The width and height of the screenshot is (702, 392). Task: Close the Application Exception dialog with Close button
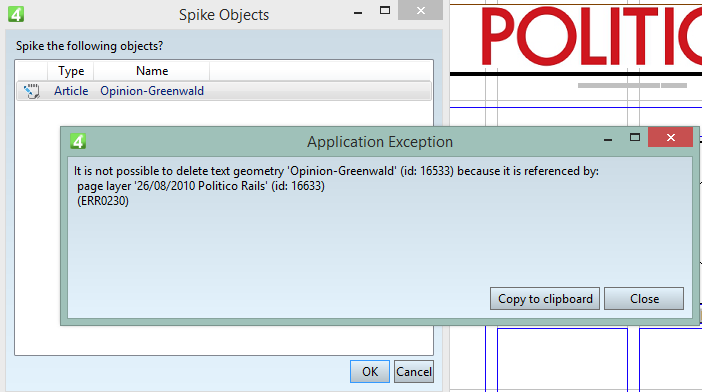(644, 298)
